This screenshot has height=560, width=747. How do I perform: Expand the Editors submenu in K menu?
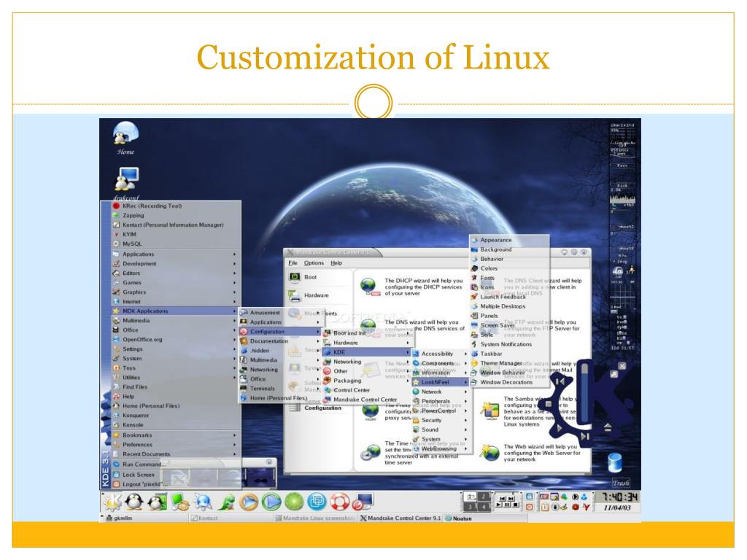174,273
